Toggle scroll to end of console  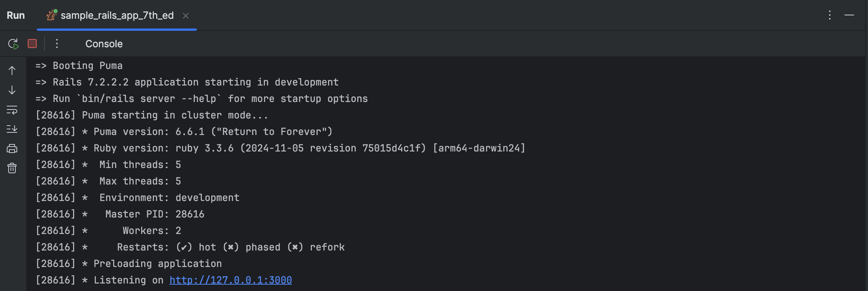click(x=12, y=129)
